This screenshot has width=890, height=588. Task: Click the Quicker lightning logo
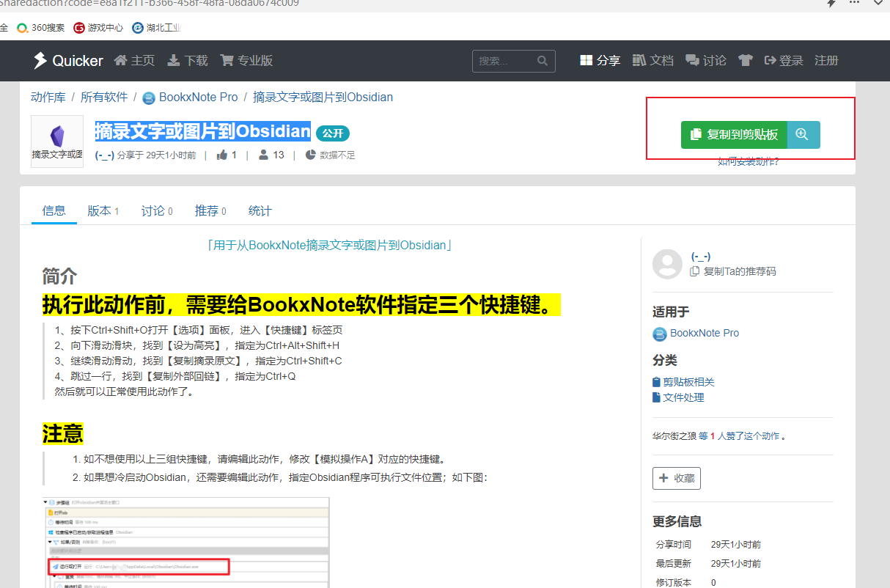coord(40,60)
